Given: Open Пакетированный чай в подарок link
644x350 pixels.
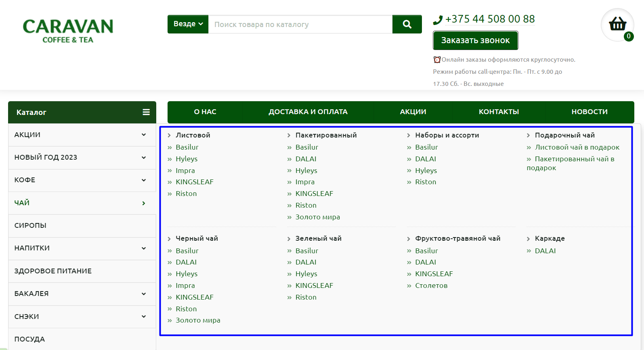Looking at the screenshot, I should pyautogui.click(x=571, y=163).
